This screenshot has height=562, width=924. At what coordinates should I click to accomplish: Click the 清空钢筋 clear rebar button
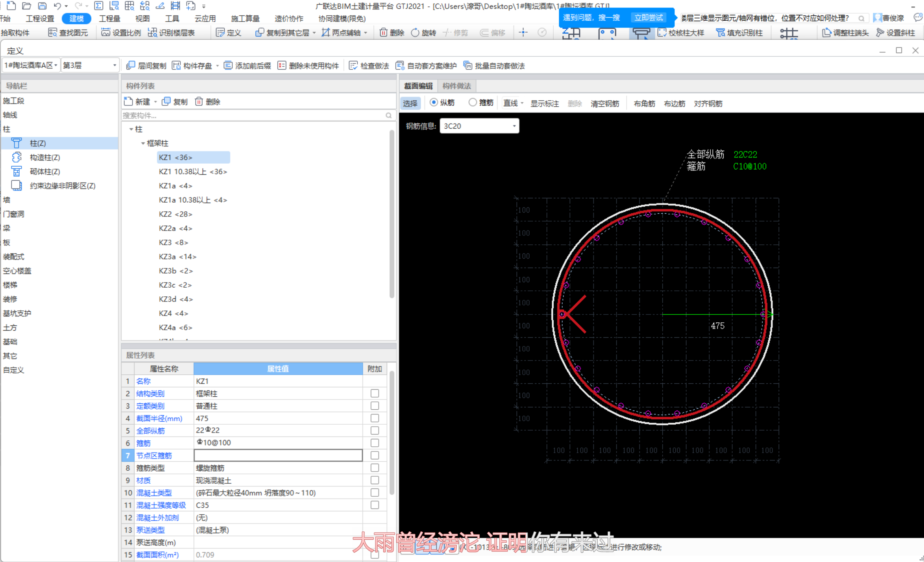(605, 104)
